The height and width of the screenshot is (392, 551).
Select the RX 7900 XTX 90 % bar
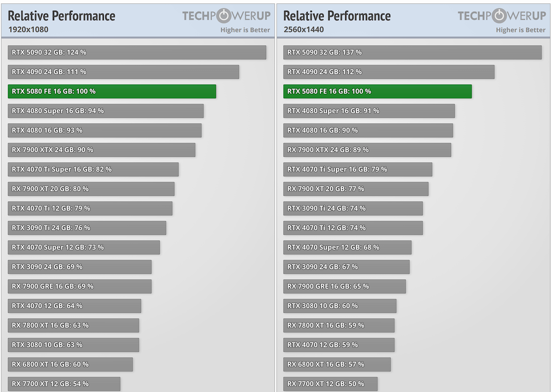[101, 150]
